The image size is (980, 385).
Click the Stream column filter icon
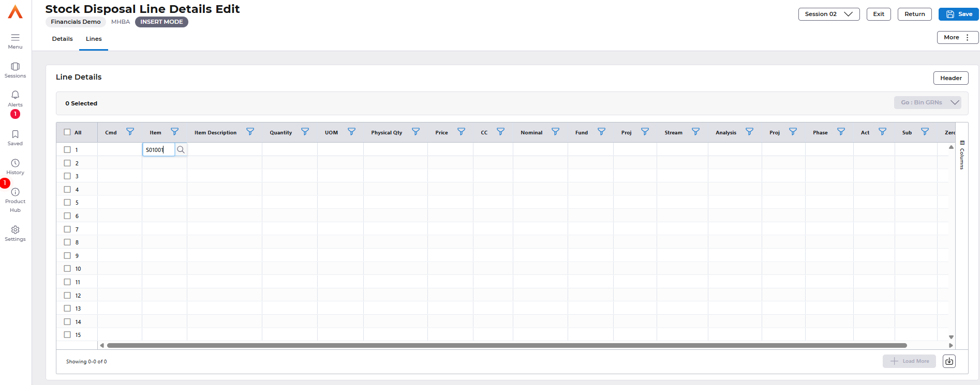pyautogui.click(x=696, y=132)
